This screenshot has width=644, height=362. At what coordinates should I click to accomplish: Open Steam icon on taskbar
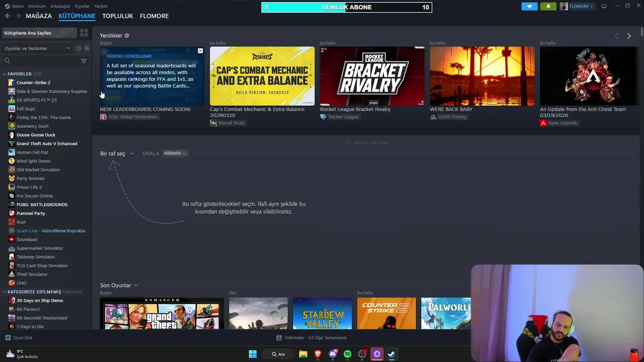391,354
